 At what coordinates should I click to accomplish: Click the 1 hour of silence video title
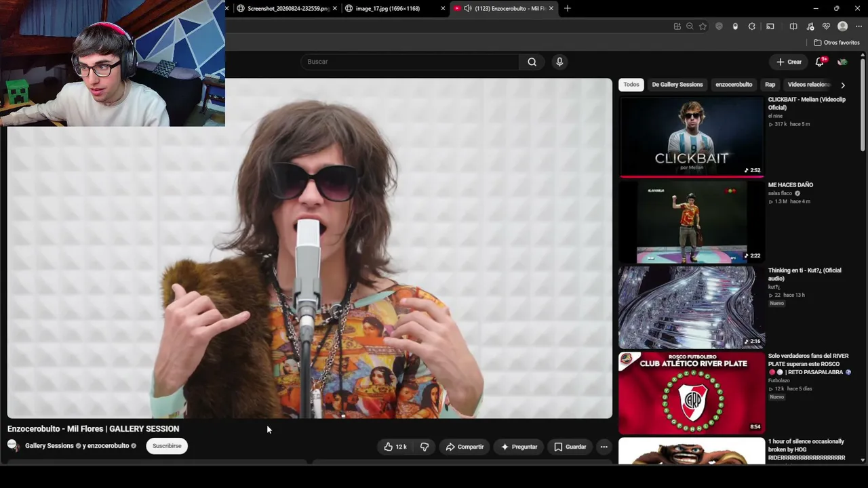click(x=807, y=449)
